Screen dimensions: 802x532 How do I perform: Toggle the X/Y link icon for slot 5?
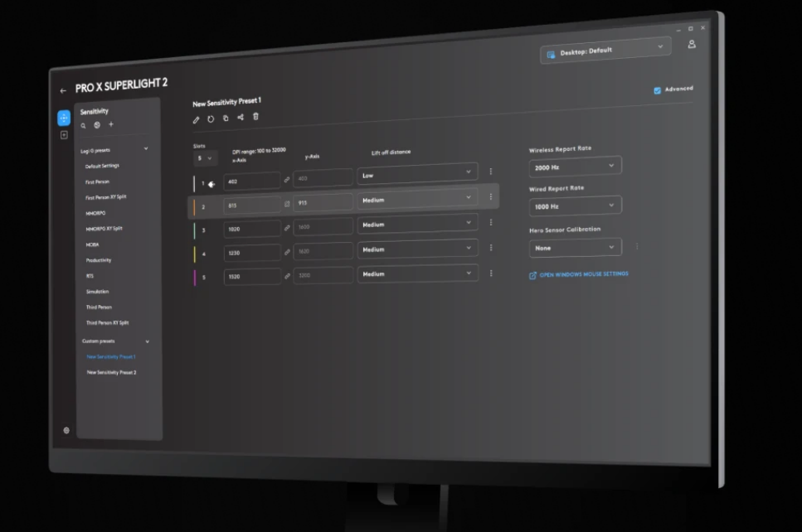[x=287, y=276]
